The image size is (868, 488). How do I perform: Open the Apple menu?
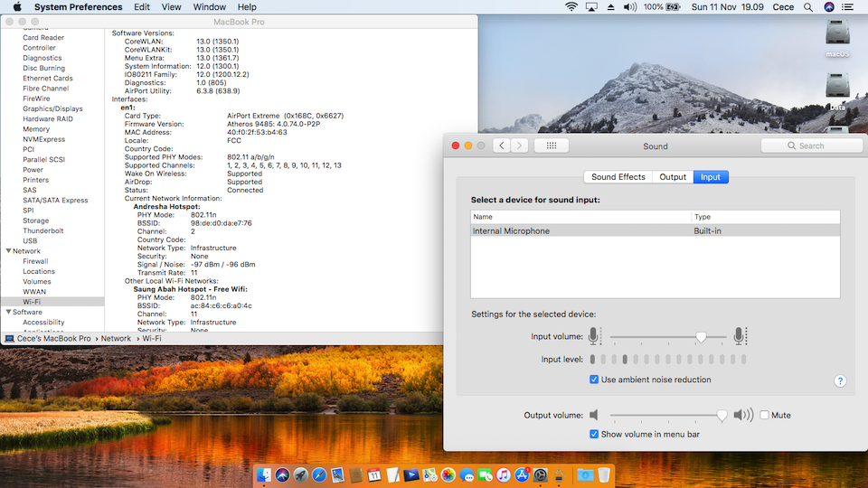(16, 7)
